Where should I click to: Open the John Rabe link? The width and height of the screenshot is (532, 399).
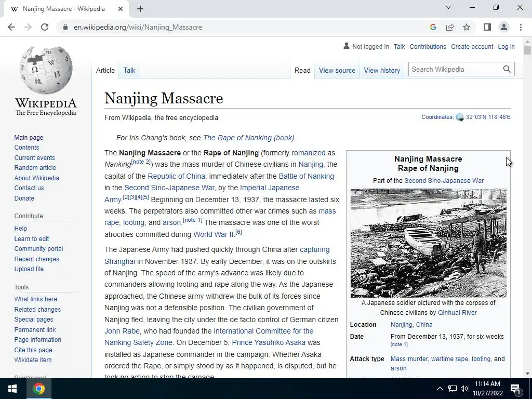[122, 331]
